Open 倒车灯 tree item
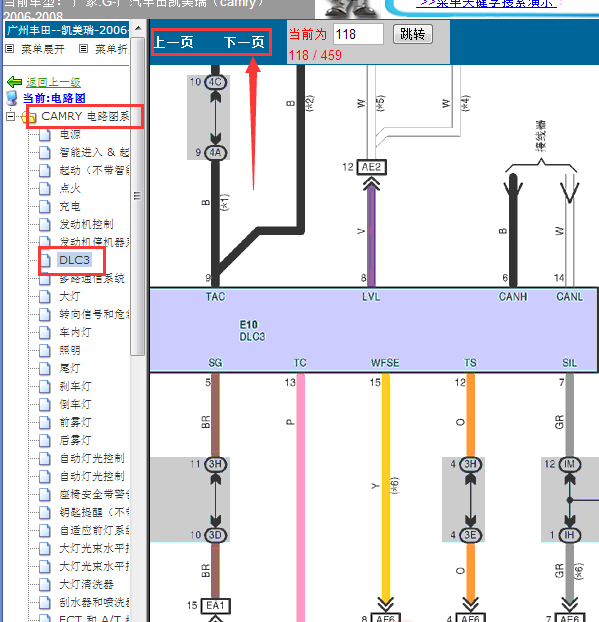The height and width of the screenshot is (622, 599). pos(75,404)
